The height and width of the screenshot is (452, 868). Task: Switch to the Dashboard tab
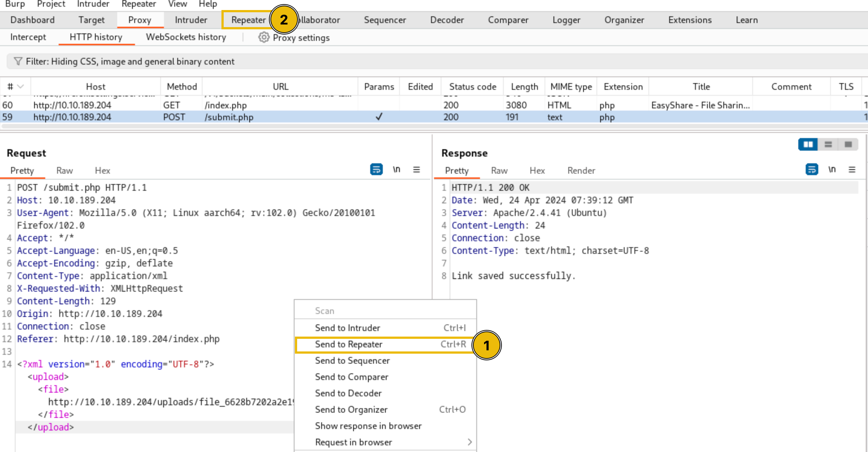pos(32,20)
